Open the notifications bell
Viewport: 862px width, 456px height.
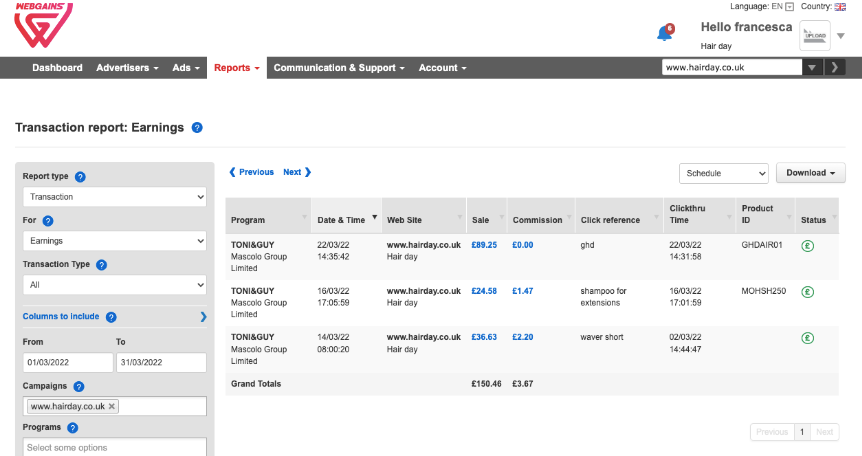(665, 33)
